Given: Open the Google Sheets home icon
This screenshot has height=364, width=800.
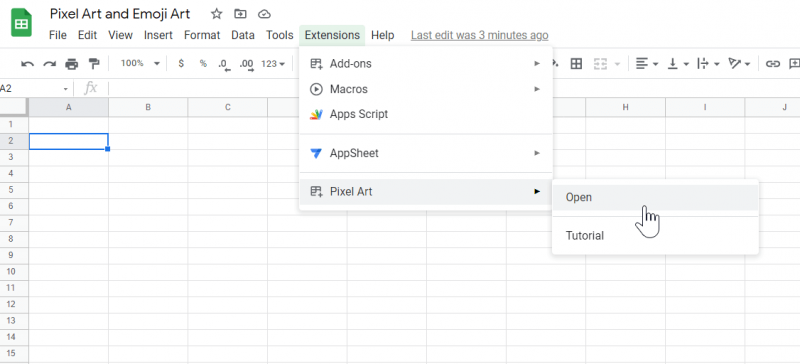Looking at the screenshot, I should point(21,22).
